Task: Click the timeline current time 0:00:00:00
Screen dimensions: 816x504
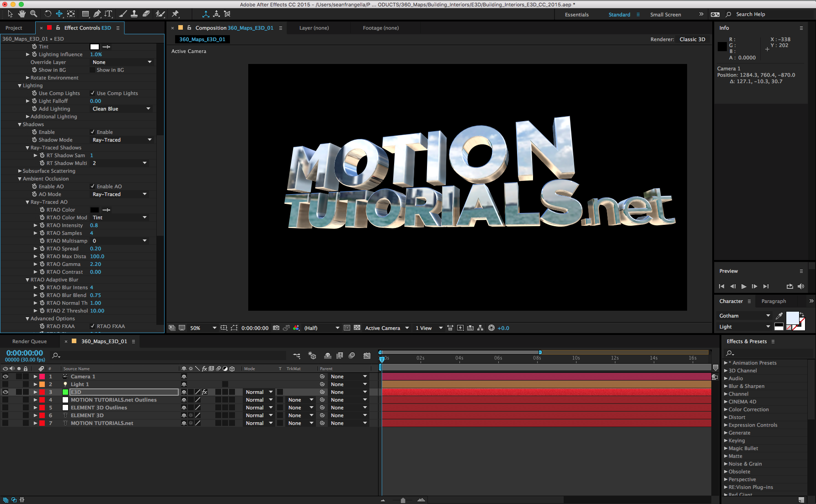Action: (25, 353)
